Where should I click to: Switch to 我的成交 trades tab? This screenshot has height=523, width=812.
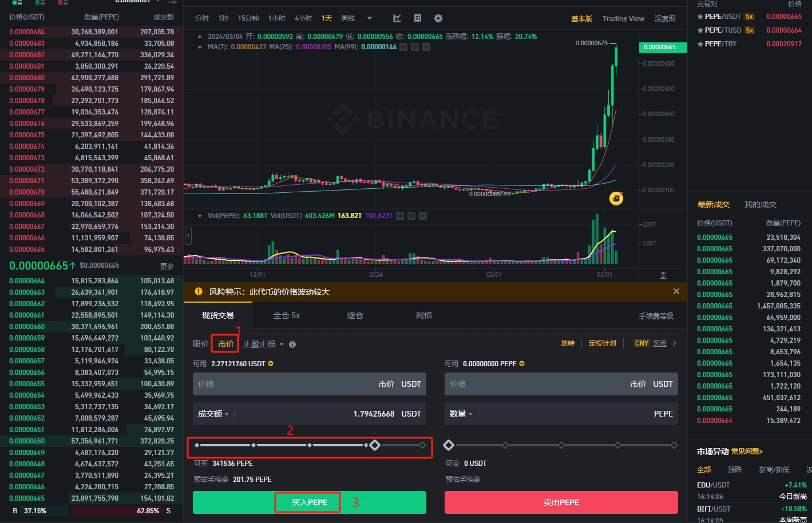click(x=760, y=204)
